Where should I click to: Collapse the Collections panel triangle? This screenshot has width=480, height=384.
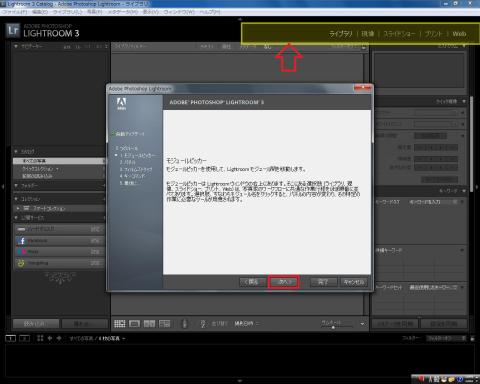(x=16, y=198)
